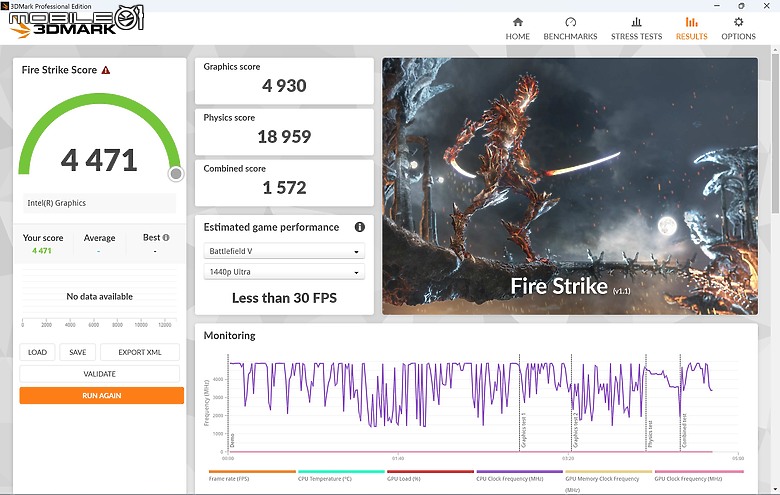Click the Options gear icon

pyautogui.click(x=739, y=22)
